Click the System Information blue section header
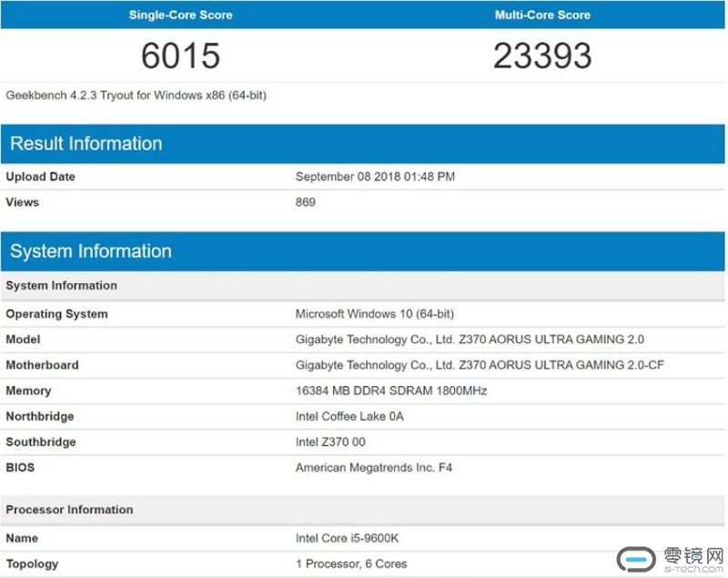The image size is (728, 578). point(91,251)
